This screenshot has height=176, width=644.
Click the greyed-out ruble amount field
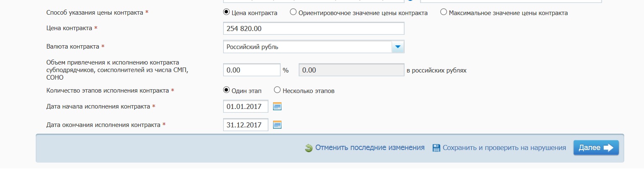pyautogui.click(x=351, y=70)
